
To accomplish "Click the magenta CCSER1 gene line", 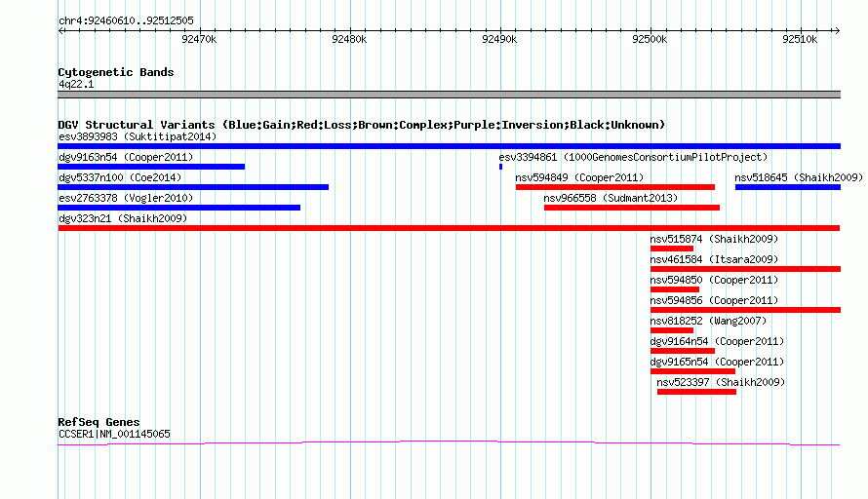I will coord(449,442).
